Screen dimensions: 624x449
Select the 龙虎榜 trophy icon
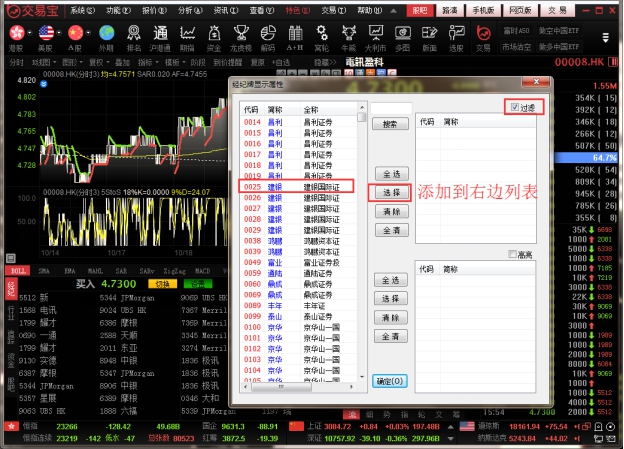[240, 36]
